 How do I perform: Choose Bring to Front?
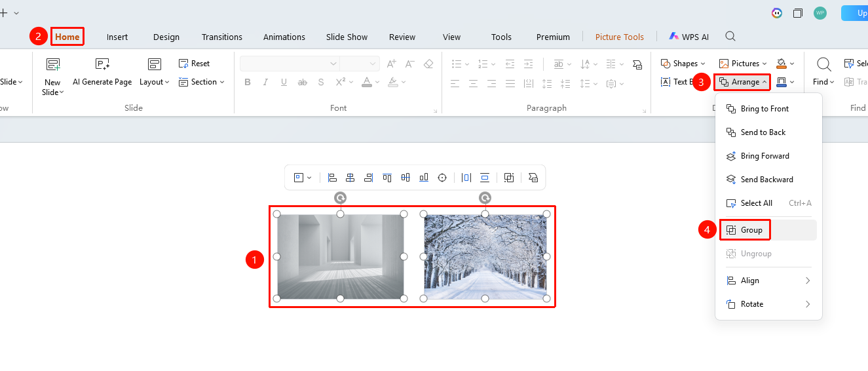pyautogui.click(x=768, y=109)
